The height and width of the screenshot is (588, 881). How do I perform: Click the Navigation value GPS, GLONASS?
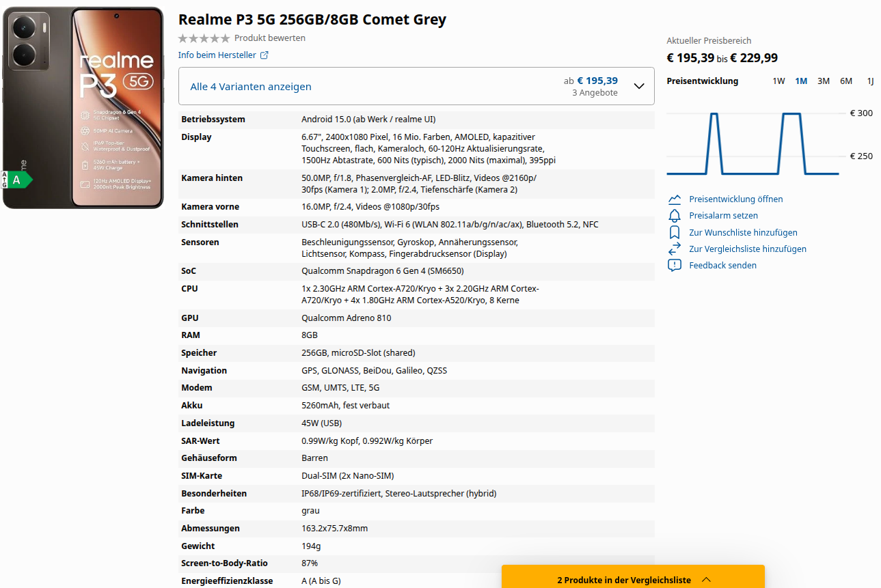coord(375,371)
